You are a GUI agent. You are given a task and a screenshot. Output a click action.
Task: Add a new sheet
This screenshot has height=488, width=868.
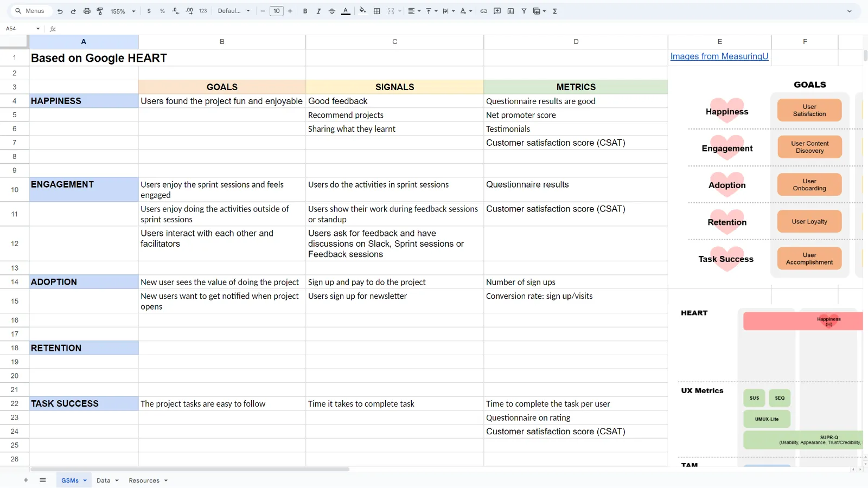click(x=25, y=480)
